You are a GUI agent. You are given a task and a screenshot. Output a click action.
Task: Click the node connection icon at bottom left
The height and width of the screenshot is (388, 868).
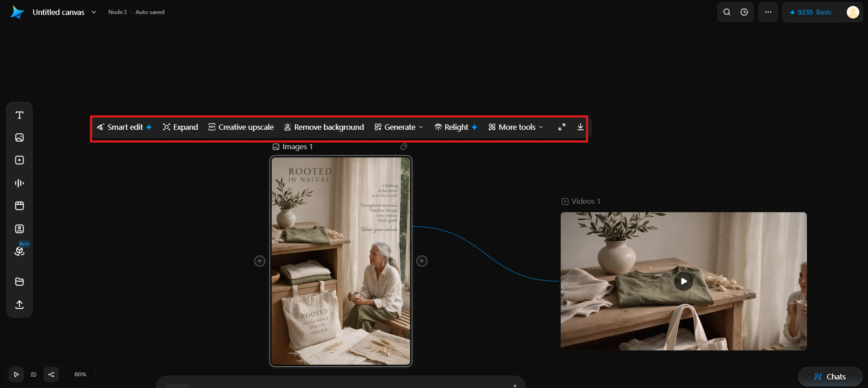pos(51,374)
